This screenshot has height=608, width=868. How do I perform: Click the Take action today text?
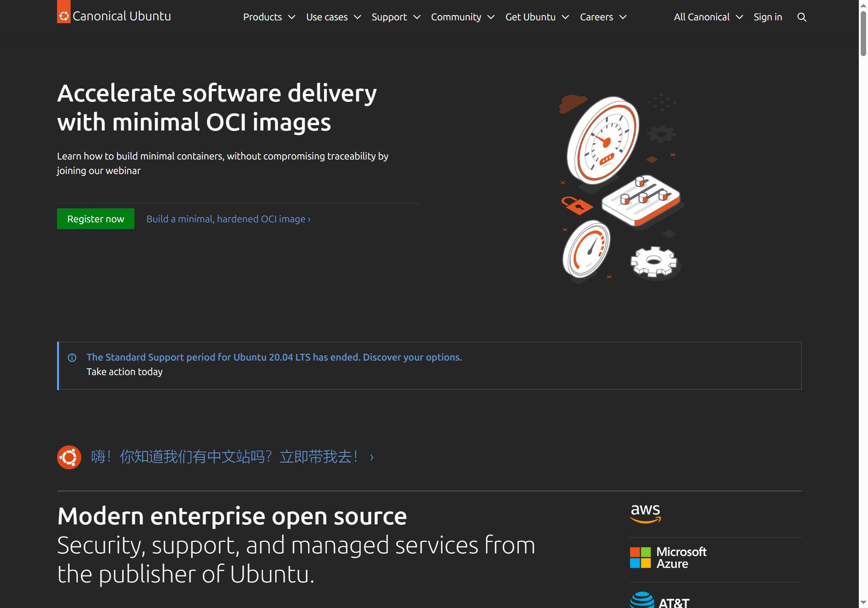coord(125,372)
